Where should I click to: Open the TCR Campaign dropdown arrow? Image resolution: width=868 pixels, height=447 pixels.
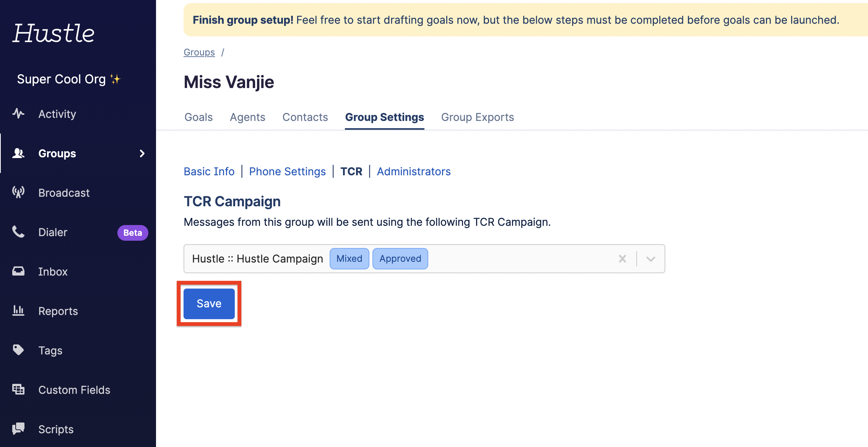click(650, 259)
